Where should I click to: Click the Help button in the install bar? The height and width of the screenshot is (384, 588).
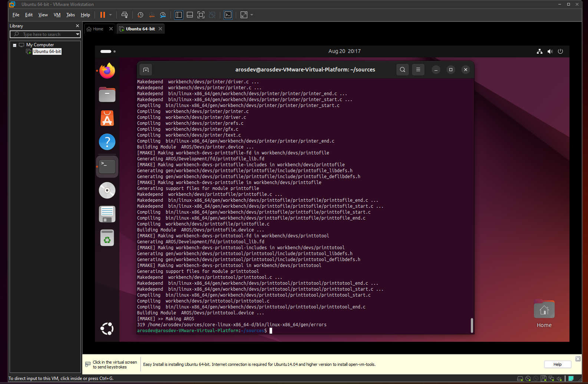(x=558, y=364)
